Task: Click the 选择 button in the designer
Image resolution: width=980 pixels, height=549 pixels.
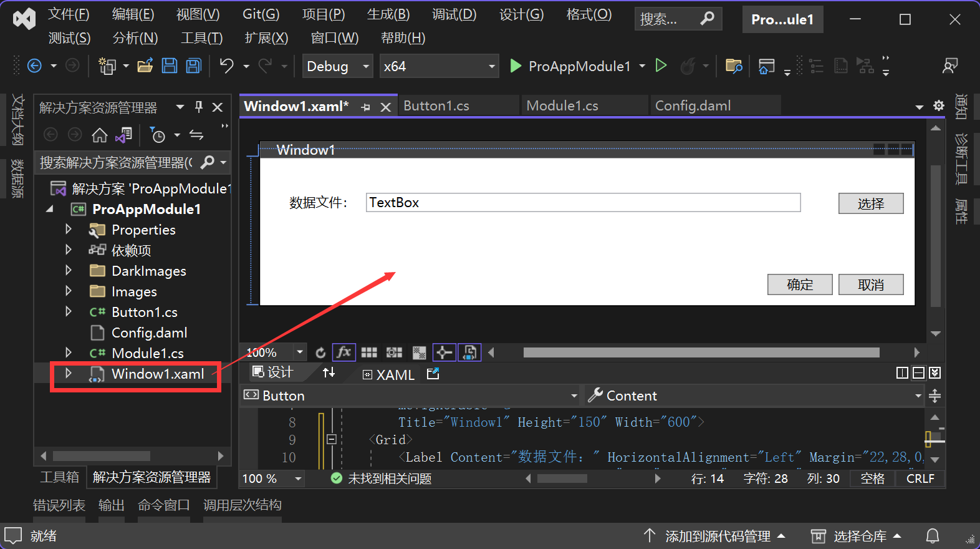Action: tap(871, 203)
